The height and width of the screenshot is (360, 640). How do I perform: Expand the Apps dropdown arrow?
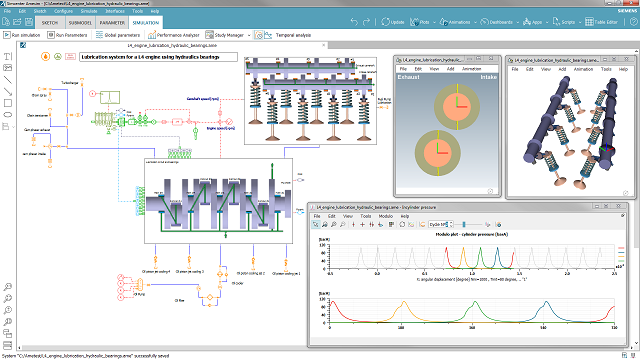tap(547, 22)
